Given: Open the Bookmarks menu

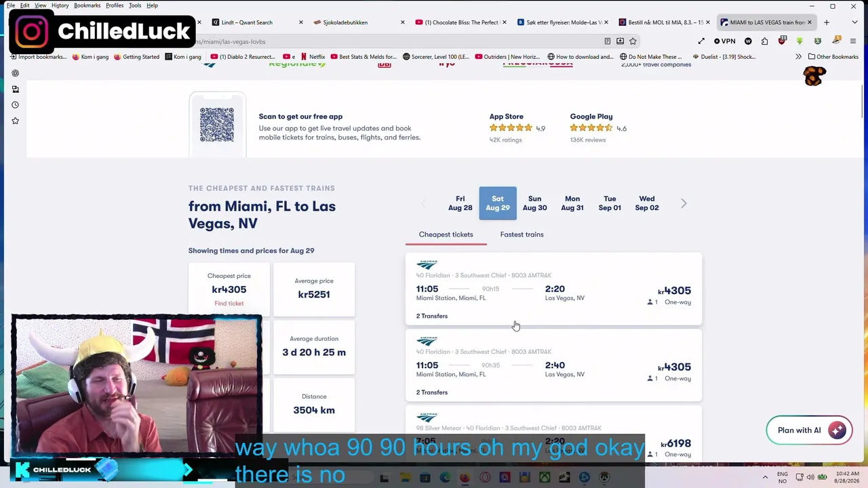Looking at the screenshot, I should 87,5.
